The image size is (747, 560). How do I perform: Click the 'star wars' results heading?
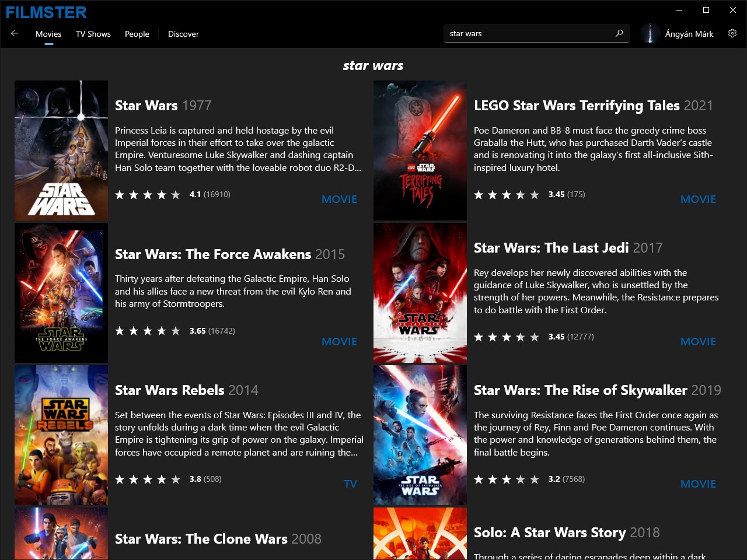[x=373, y=65]
